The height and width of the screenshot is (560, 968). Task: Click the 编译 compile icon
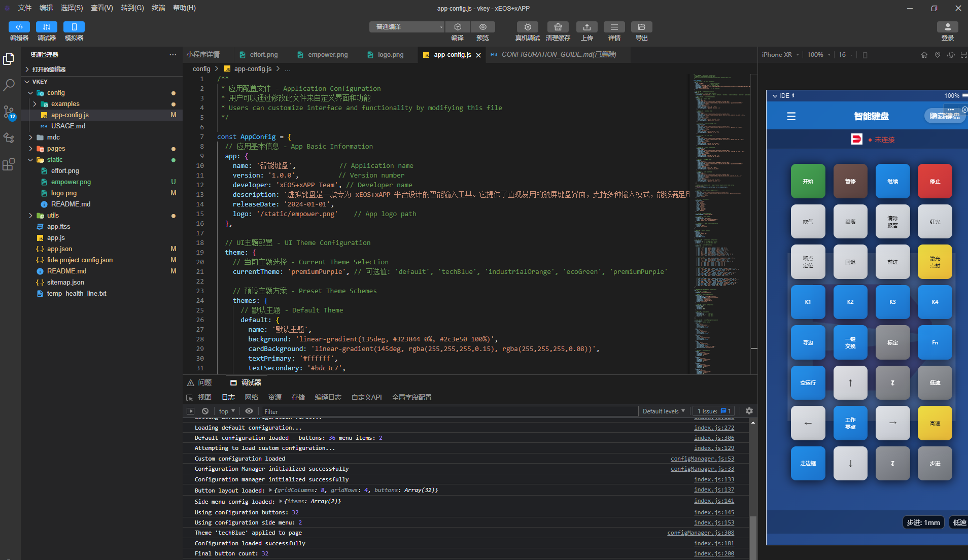(x=457, y=27)
